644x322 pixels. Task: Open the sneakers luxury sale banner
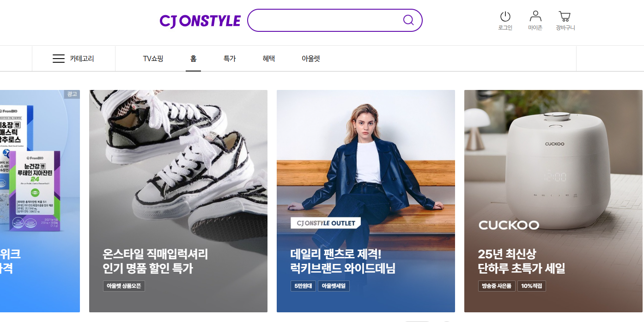[x=178, y=201]
